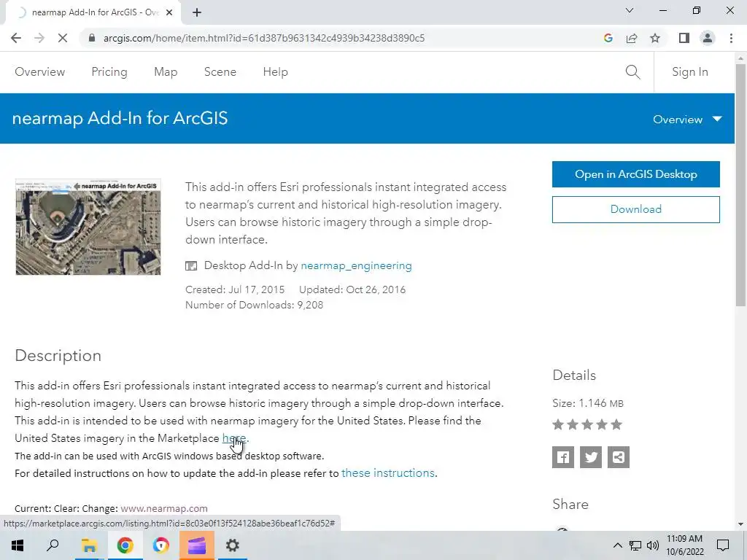Click the five-star rating
747x560 pixels.
587,424
